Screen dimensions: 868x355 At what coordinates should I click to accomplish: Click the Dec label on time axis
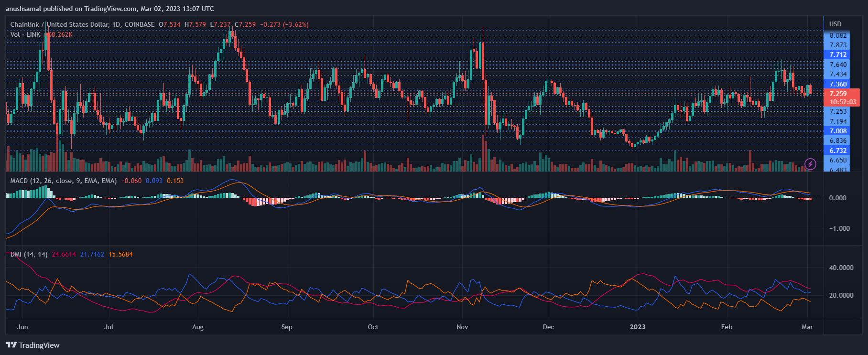click(x=548, y=327)
